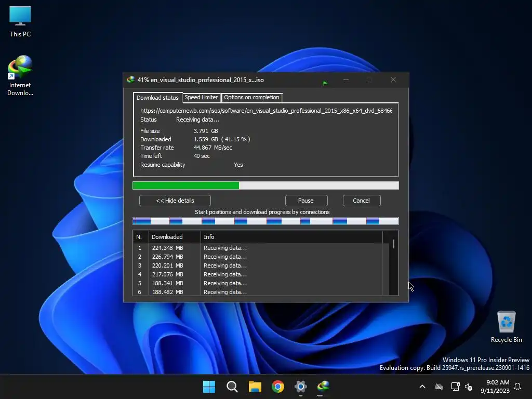This screenshot has height=399, width=532.
Task: Open the notification bell
Action: 518,387
